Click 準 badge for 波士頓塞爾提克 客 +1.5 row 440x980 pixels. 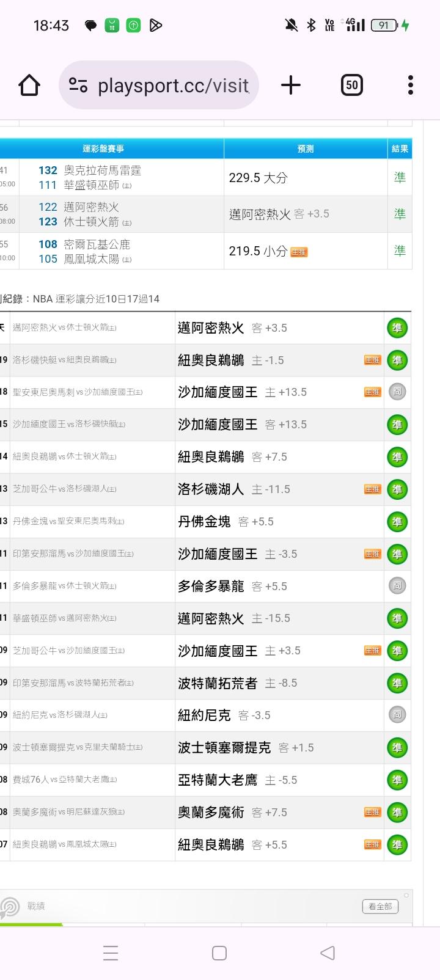click(x=397, y=748)
